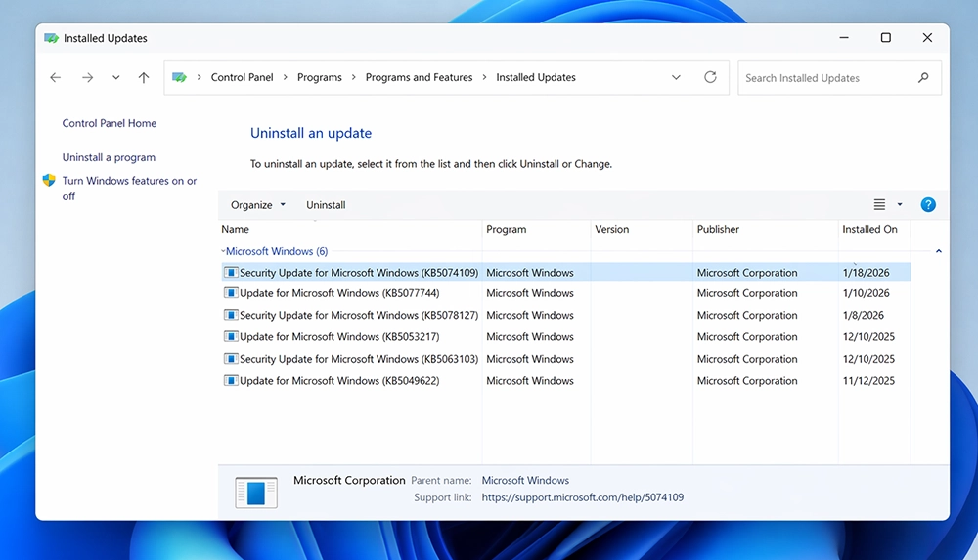Click the icon of update KB5063103
This screenshot has width=978, height=560.
pos(231,358)
